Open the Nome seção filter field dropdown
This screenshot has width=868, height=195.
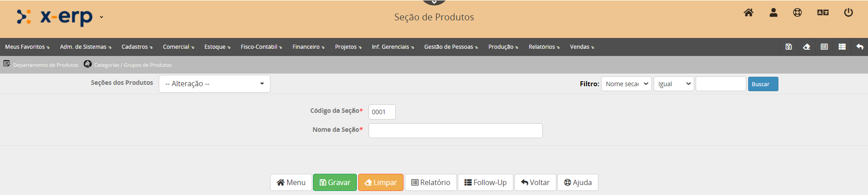626,84
